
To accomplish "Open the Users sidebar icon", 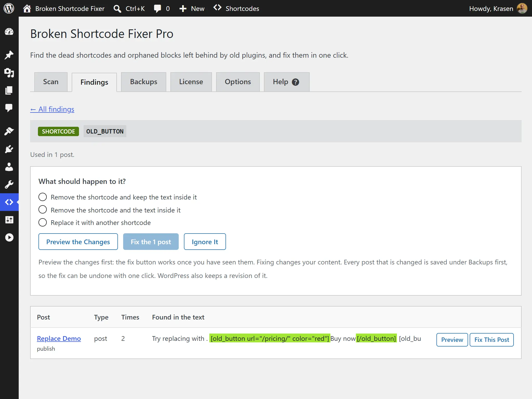I will click(x=9, y=167).
